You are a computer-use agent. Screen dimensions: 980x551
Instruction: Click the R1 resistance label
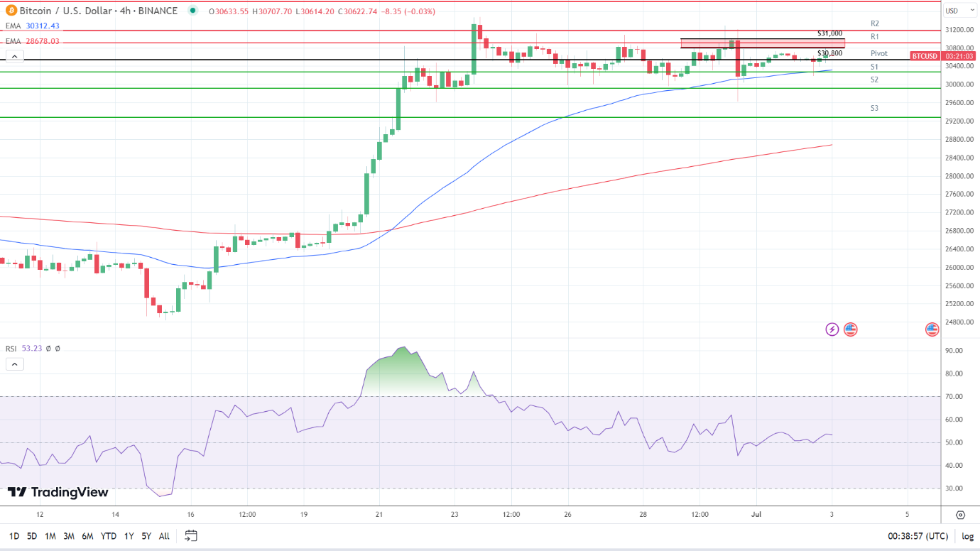tap(875, 36)
